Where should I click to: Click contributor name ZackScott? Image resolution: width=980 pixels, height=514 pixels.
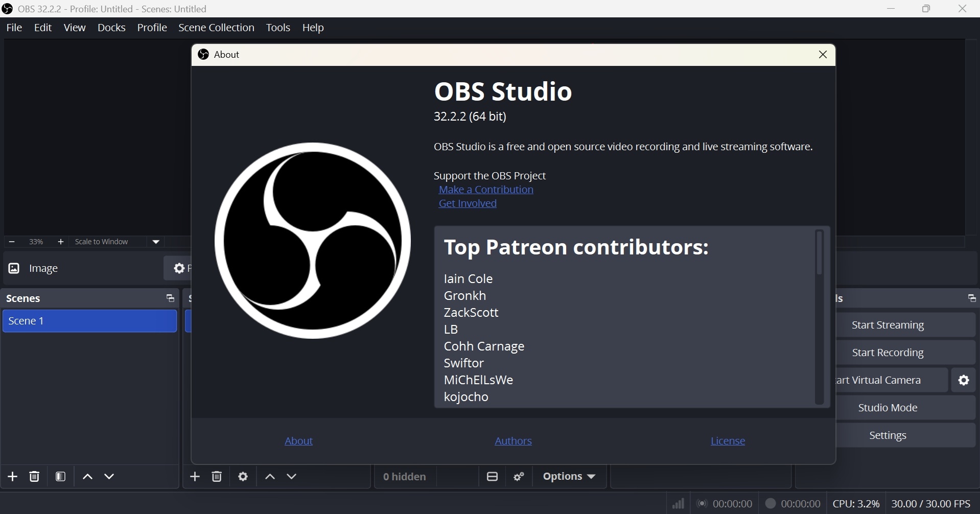[471, 313]
